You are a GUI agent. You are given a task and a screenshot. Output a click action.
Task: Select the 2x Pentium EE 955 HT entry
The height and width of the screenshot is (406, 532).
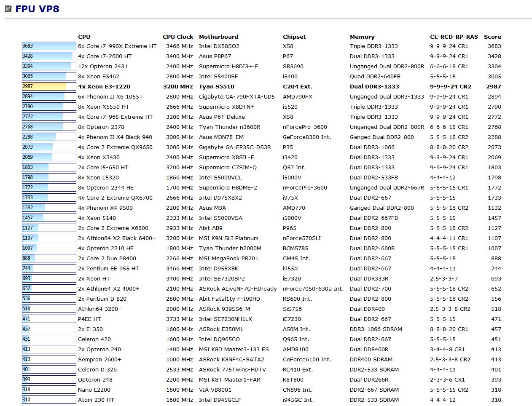coord(108,268)
